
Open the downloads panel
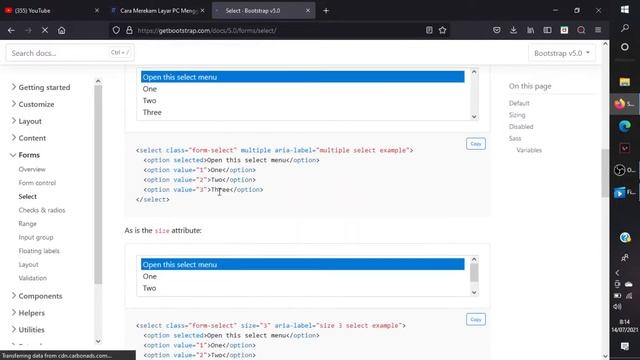pos(513,30)
